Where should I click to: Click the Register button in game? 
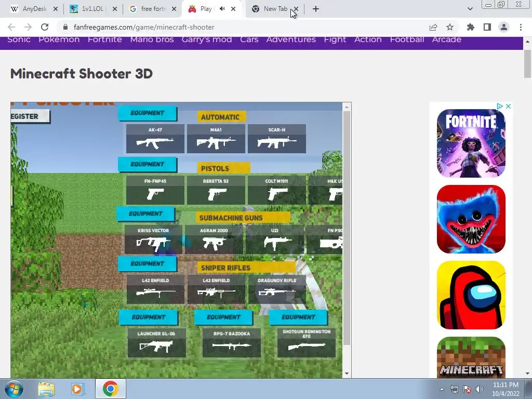click(30, 116)
